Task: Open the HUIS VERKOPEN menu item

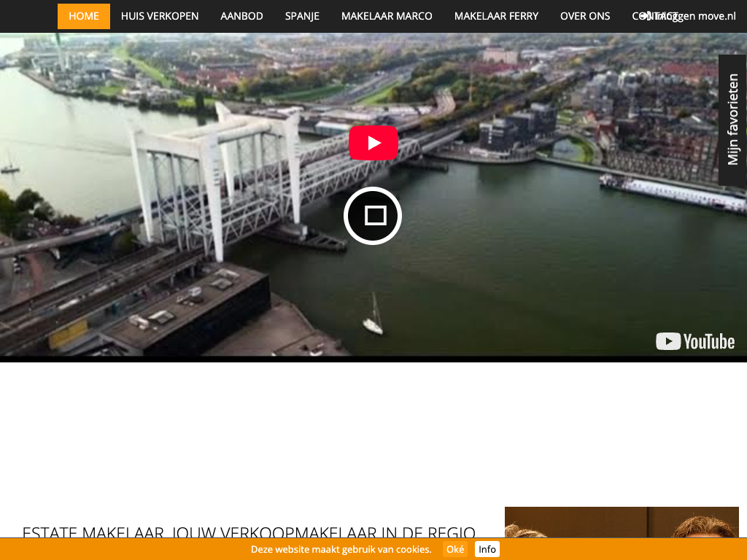Action: (160, 16)
